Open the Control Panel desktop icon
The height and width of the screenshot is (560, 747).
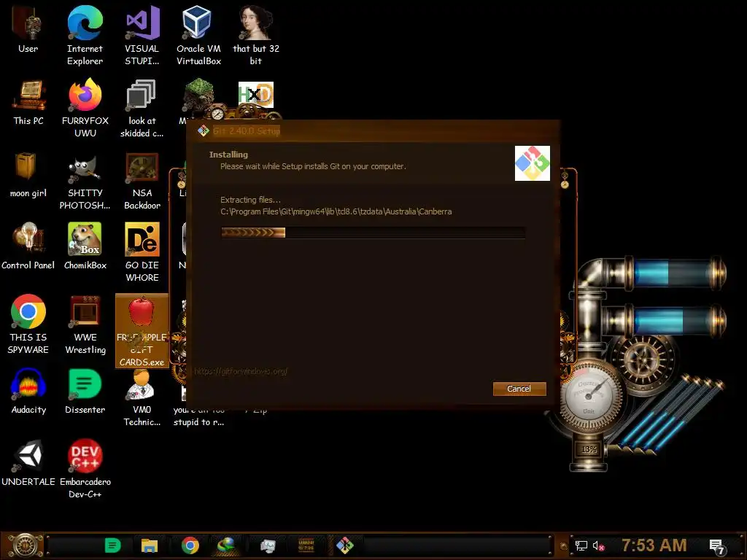(28, 246)
